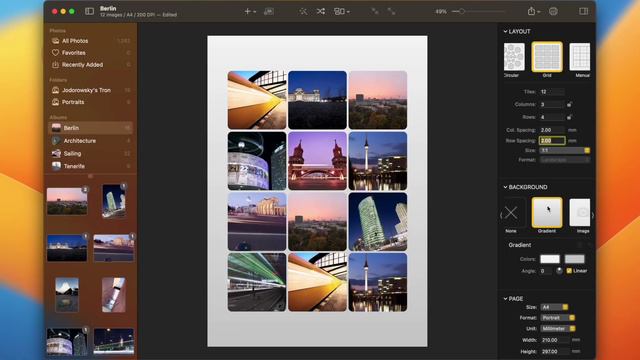Screen dimensions: 640x360
Task: Open the layout Size 1:1 dropdown
Action: (565, 150)
